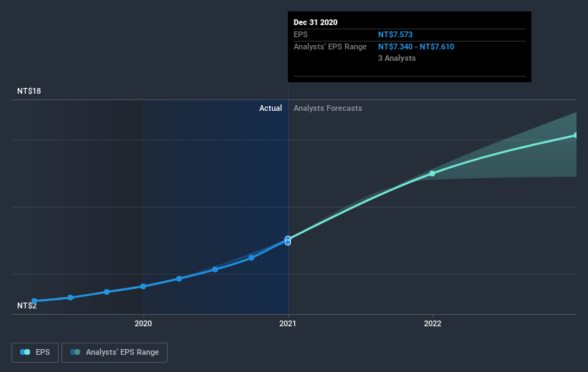The height and width of the screenshot is (372, 588).
Task: Click the Actual section label
Action: (x=271, y=108)
